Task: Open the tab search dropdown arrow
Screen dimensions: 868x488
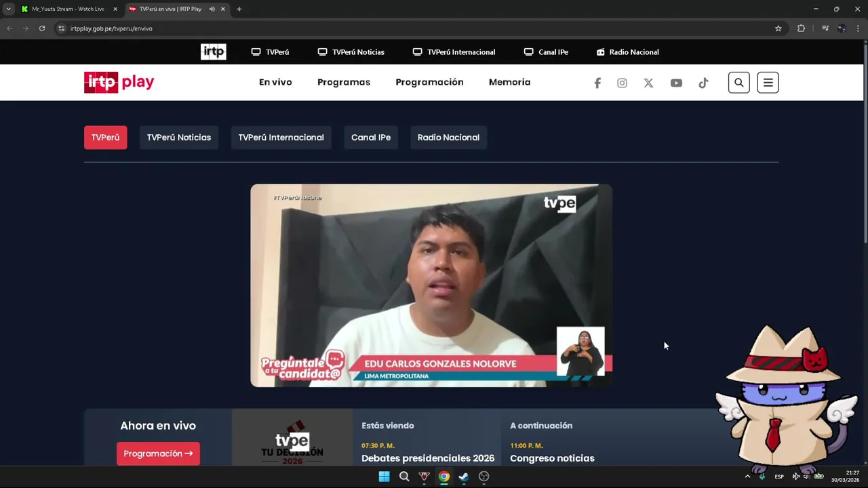Action: click(8, 9)
